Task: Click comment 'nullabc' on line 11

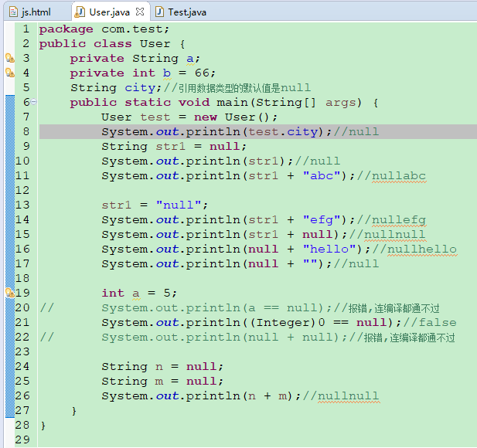Action: click(x=398, y=175)
